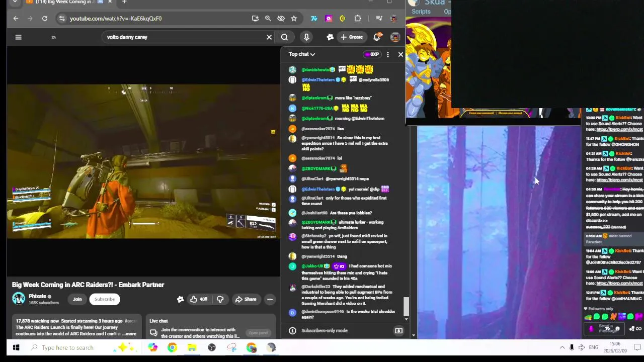644x362 pixels.
Task: Open the zoom magnifier in address bar
Action: 268,19
